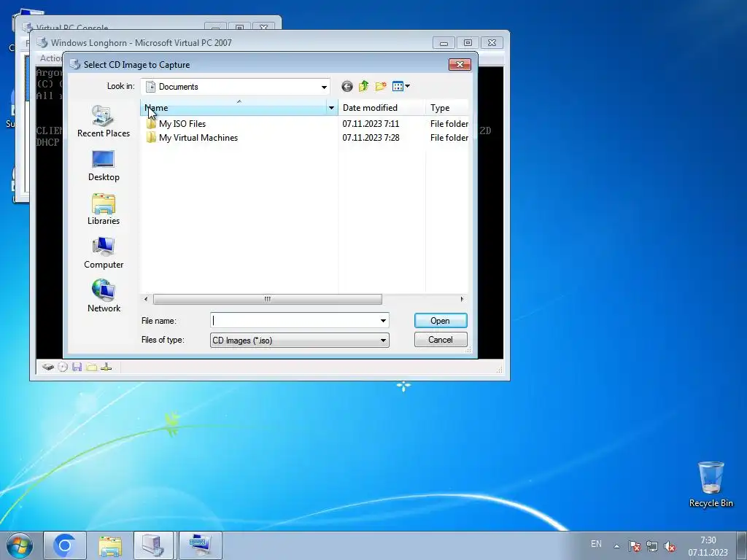The width and height of the screenshot is (747, 560).
Task: Click into the File name field
Action: click(x=295, y=321)
